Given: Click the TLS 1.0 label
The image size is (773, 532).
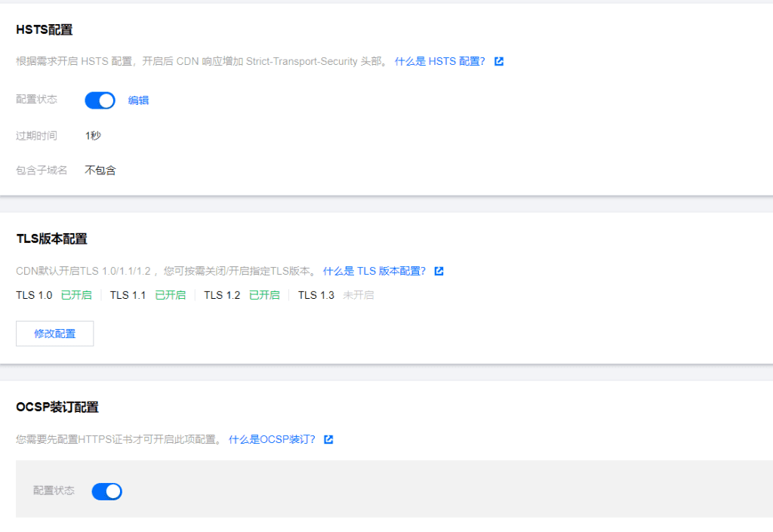Looking at the screenshot, I should point(34,295).
